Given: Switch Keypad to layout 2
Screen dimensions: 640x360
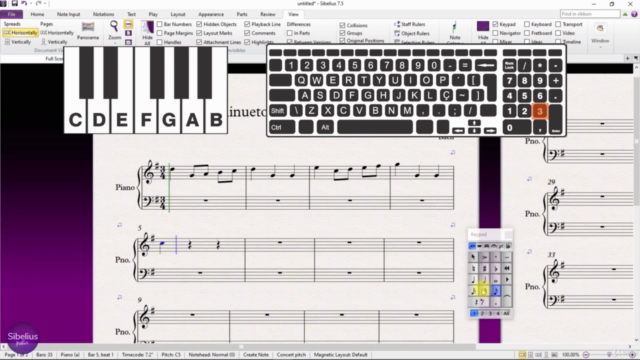Looking at the screenshot, I should click(482, 313).
